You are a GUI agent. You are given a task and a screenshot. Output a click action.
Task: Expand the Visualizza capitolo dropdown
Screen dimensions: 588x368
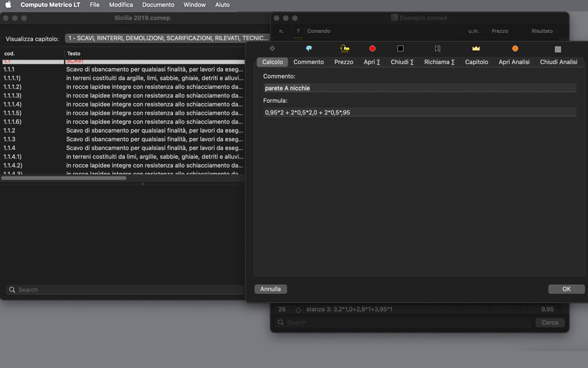point(168,38)
